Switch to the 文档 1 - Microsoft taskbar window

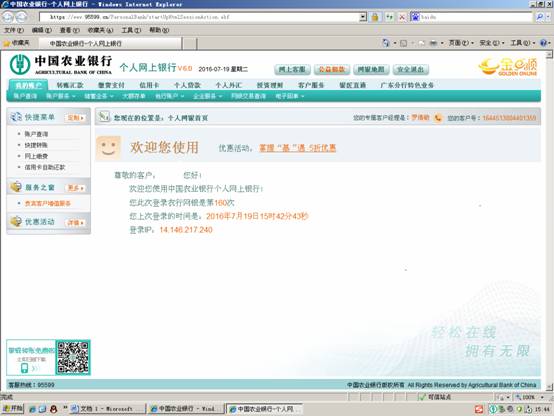click(x=108, y=409)
